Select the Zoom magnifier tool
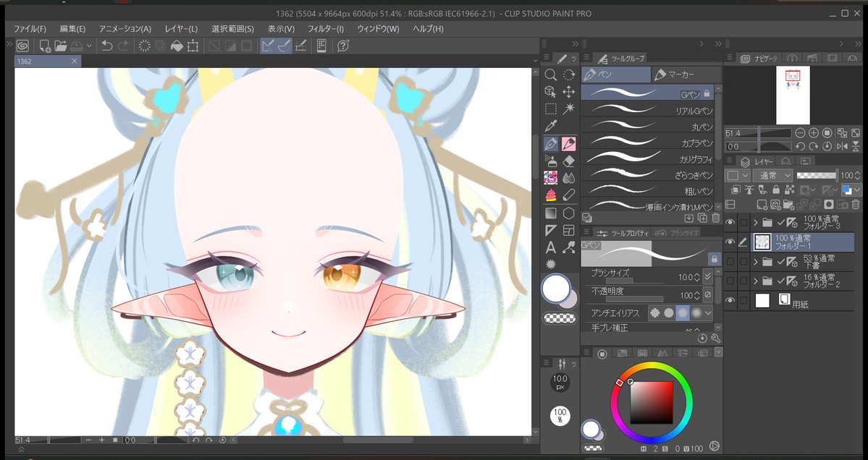This screenshot has width=868, height=460. 550,74
